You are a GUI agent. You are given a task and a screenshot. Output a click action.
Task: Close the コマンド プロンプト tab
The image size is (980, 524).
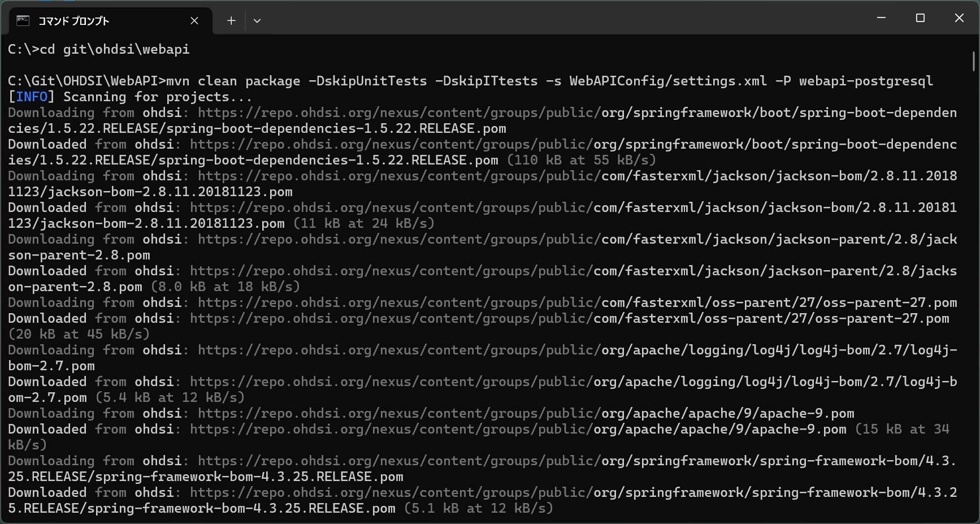click(x=194, y=21)
